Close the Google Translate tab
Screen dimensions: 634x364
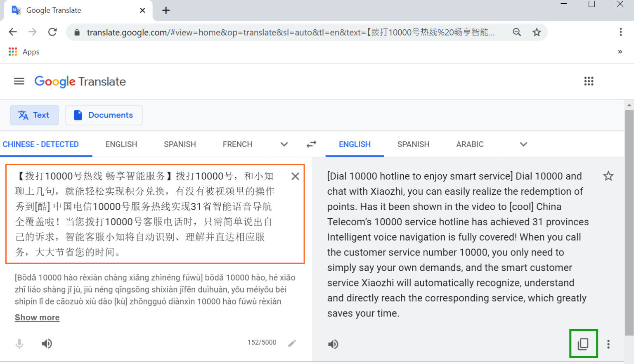tap(142, 10)
